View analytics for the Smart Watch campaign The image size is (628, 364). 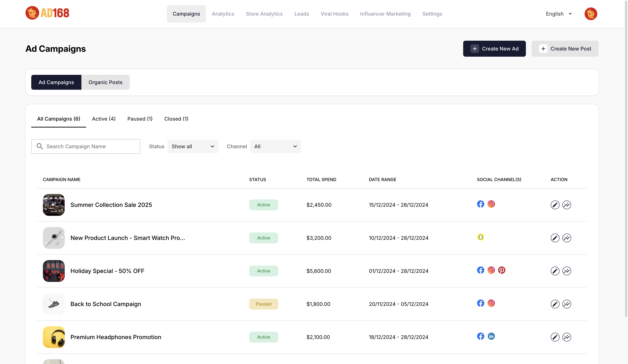coord(566,238)
